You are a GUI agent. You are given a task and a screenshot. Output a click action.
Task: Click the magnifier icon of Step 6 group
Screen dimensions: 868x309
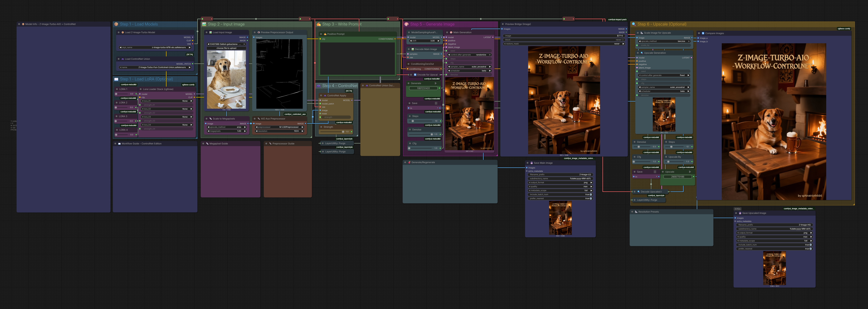coord(634,24)
